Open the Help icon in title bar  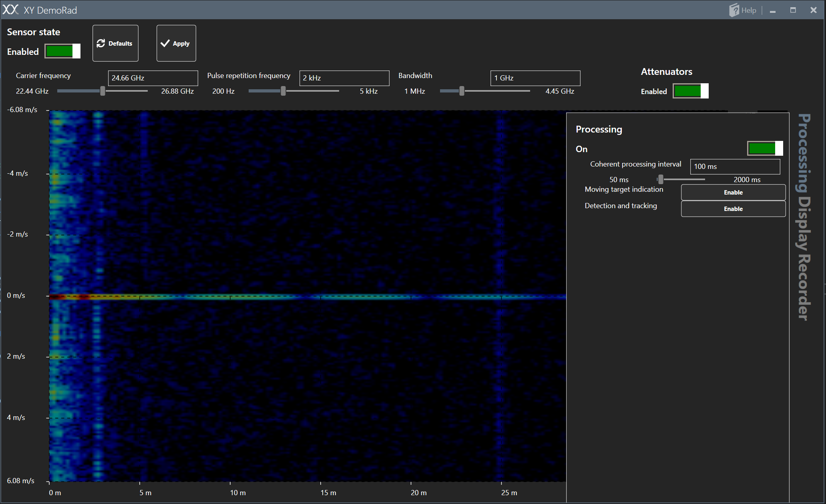coord(734,10)
